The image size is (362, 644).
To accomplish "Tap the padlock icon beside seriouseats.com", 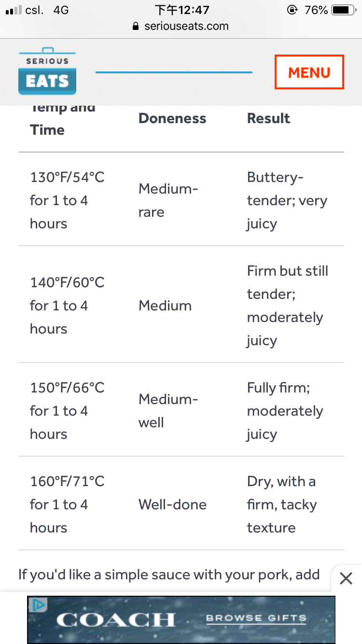I will (x=136, y=26).
